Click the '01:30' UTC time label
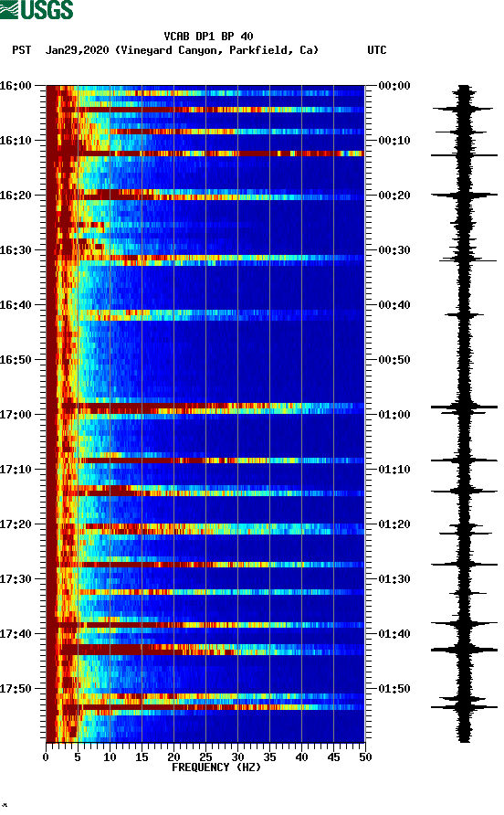This screenshot has width=504, height=815. [394, 579]
